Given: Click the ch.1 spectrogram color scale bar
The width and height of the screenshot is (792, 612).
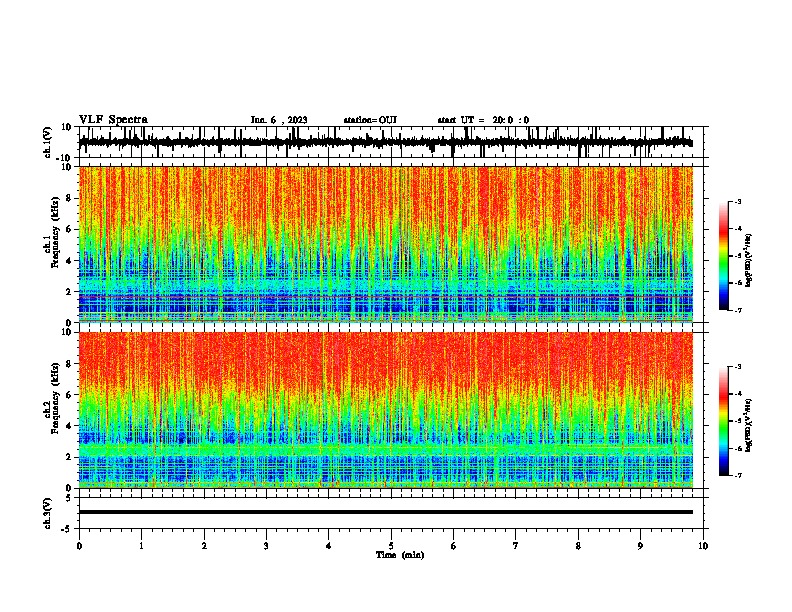Looking at the screenshot, I should (723, 256).
